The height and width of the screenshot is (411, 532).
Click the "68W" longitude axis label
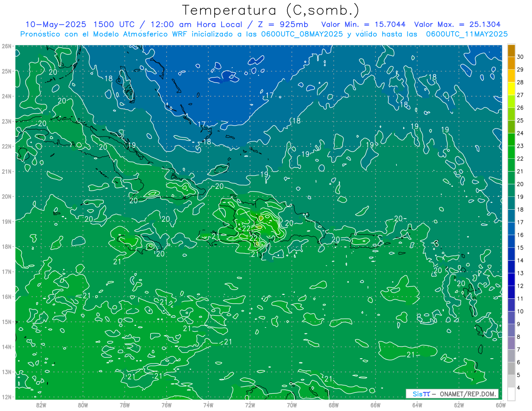tap(333, 405)
